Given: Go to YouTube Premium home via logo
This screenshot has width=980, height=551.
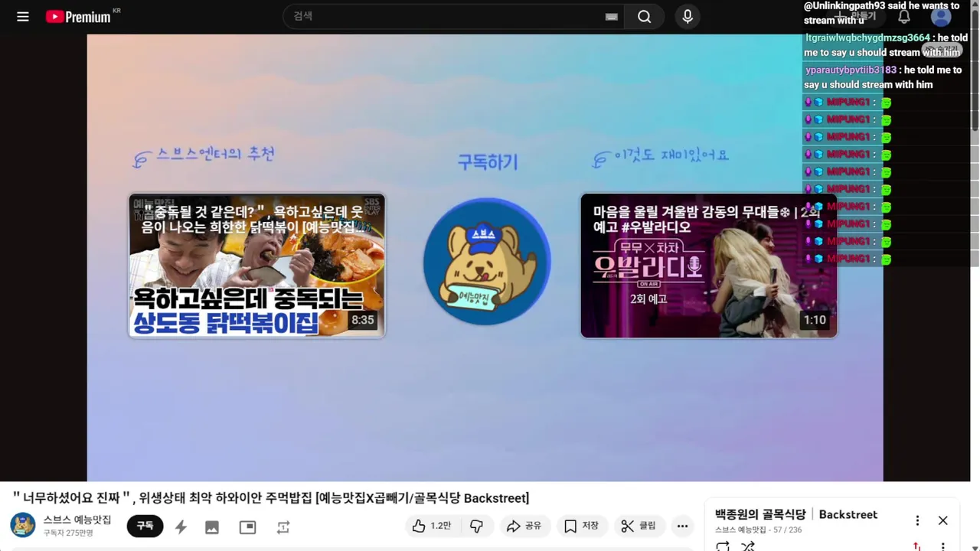Looking at the screenshot, I should (78, 16).
